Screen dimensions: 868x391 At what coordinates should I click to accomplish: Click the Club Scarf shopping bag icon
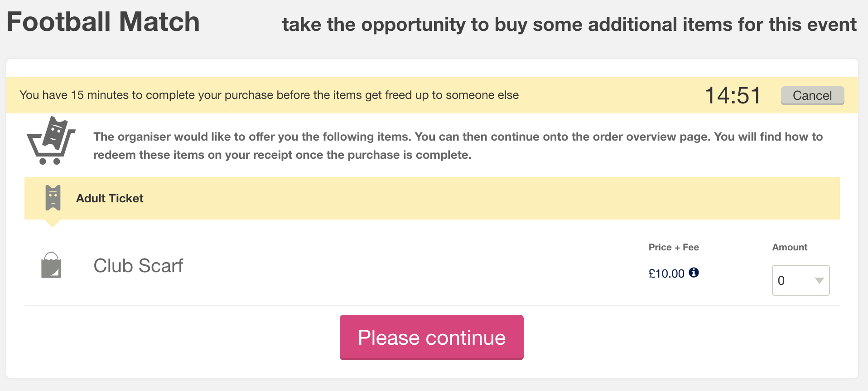point(51,265)
